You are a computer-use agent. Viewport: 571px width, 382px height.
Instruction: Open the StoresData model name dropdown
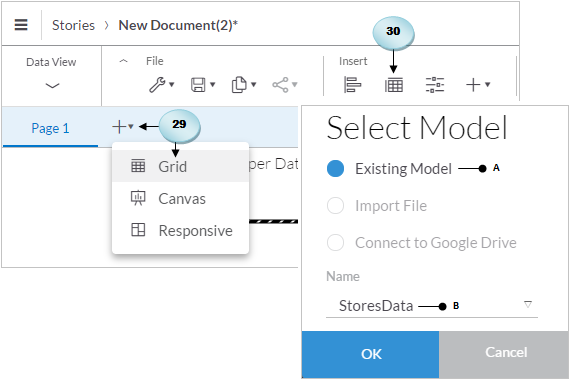(x=432, y=306)
